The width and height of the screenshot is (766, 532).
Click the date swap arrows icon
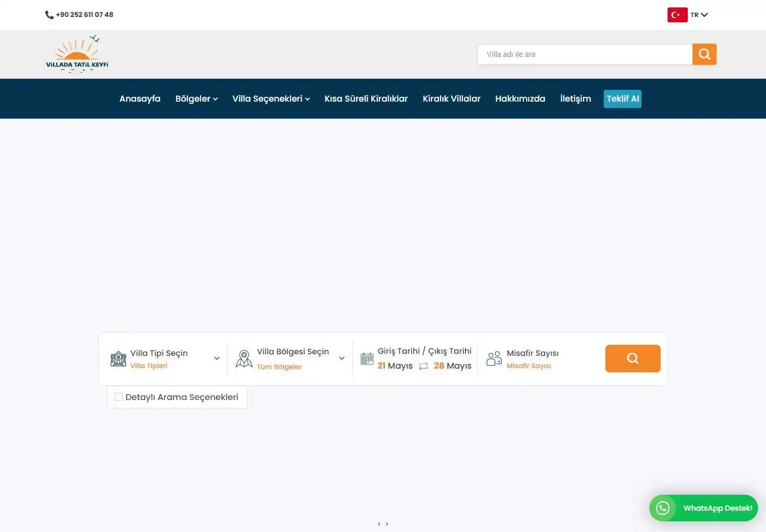coord(423,366)
